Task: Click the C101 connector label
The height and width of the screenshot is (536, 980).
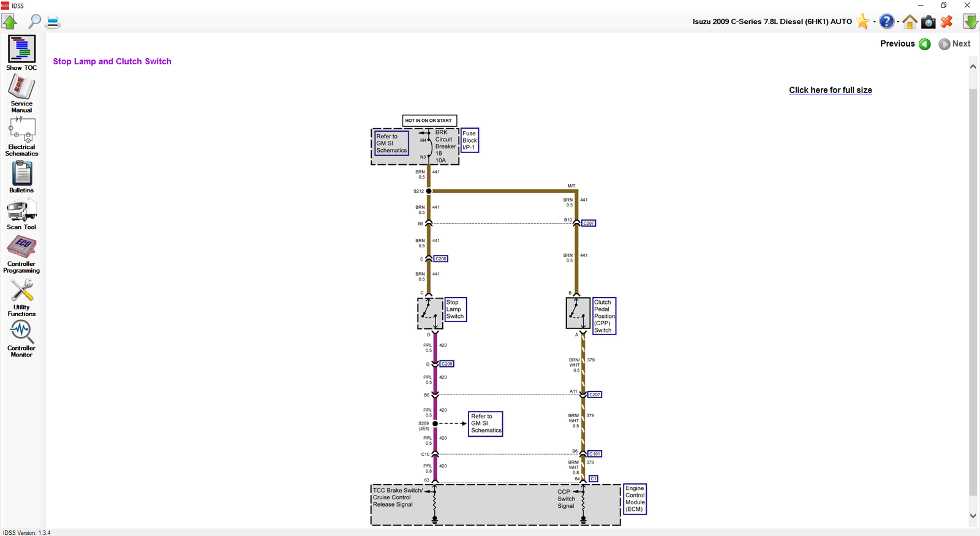Action: pos(595,454)
